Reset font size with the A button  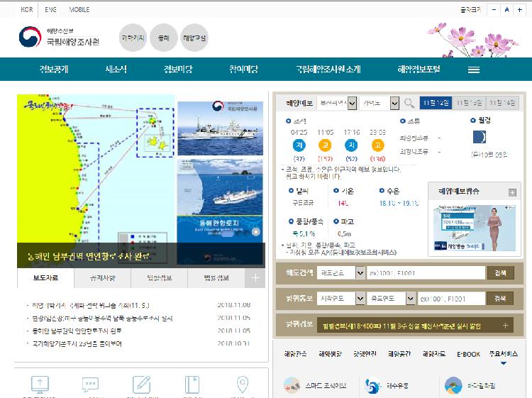click(x=506, y=10)
